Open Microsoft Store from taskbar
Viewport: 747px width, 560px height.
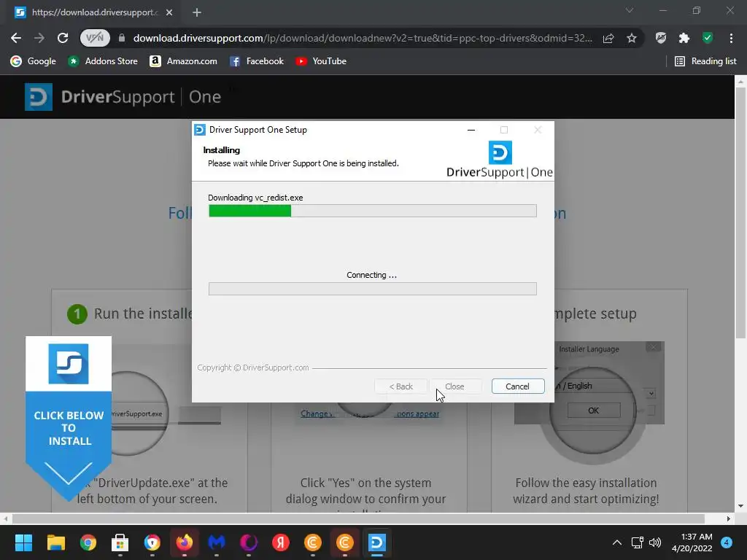click(x=120, y=542)
